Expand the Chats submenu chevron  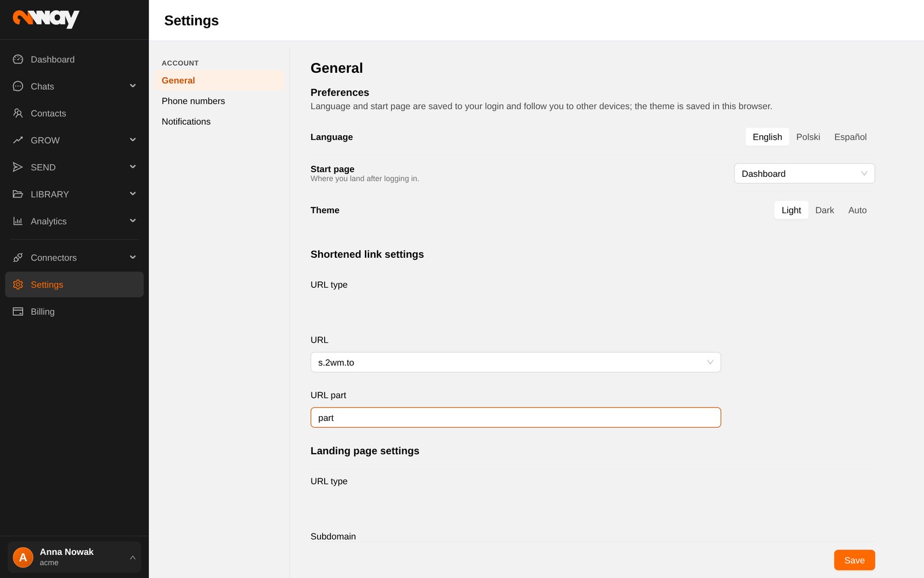click(133, 86)
